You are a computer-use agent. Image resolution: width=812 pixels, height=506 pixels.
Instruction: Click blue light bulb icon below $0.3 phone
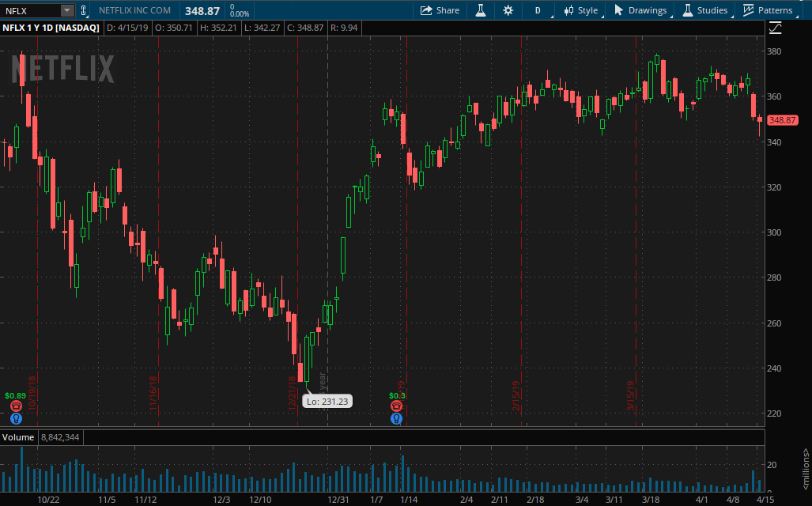pyautogui.click(x=397, y=418)
